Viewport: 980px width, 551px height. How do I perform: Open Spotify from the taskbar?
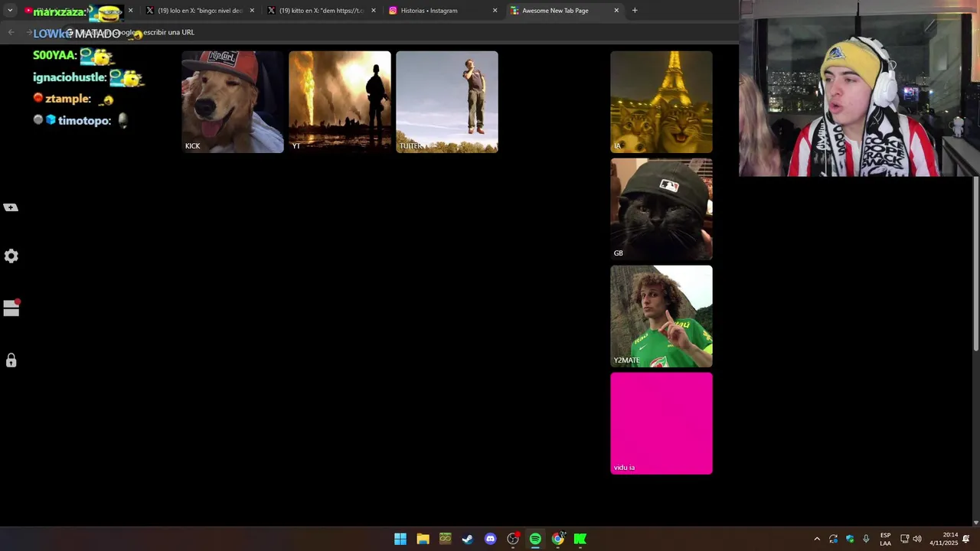pyautogui.click(x=535, y=539)
